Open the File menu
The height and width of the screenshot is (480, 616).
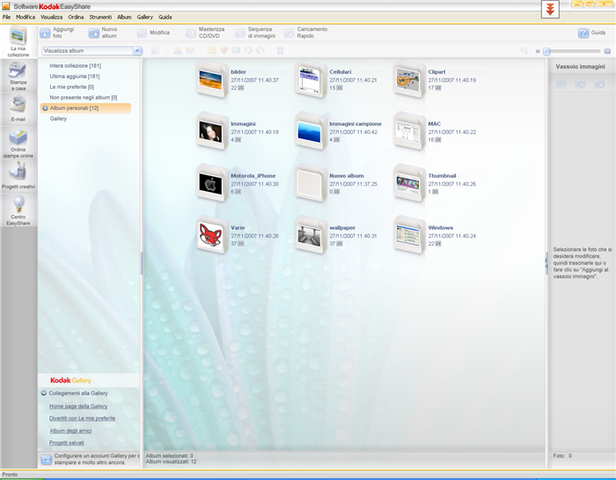tap(7, 17)
